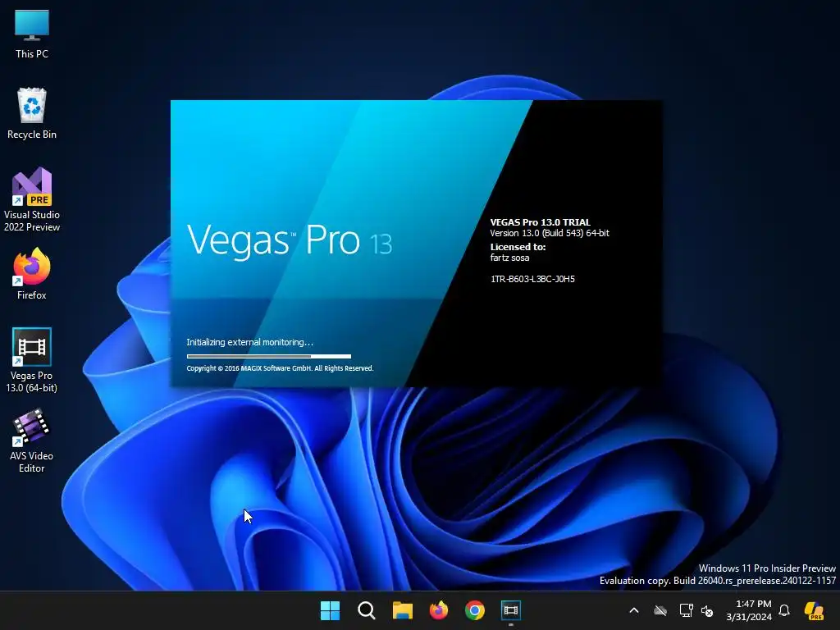Click 'Initializing external monitoring...' status text
The width and height of the screenshot is (840, 630).
click(249, 342)
